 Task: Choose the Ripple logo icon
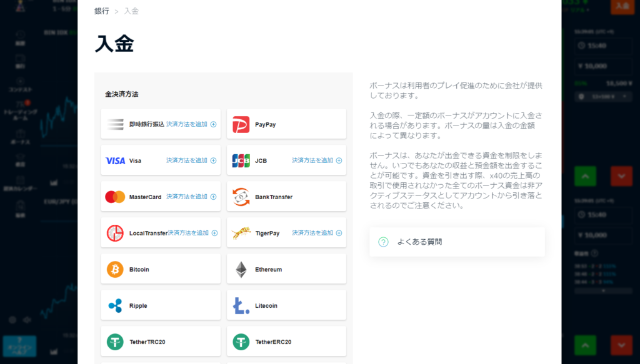(x=115, y=306)
